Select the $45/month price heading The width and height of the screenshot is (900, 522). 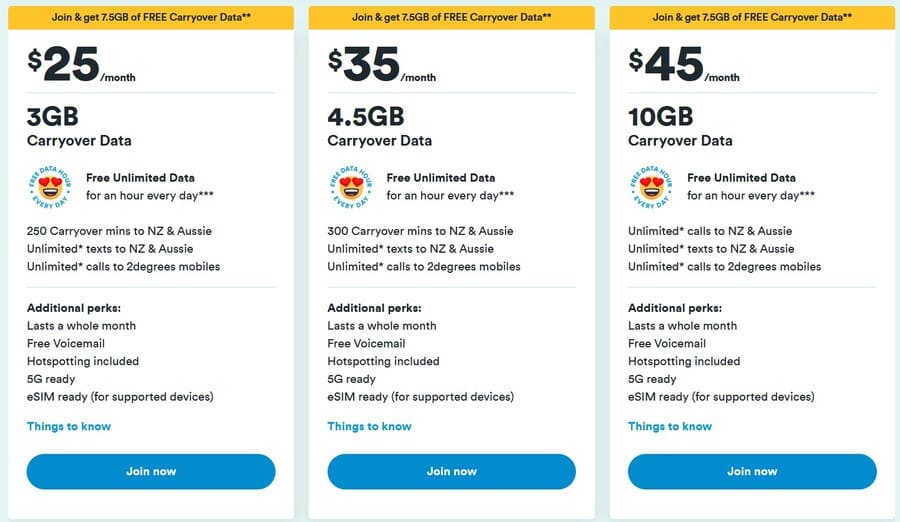(x=682, y=65)
